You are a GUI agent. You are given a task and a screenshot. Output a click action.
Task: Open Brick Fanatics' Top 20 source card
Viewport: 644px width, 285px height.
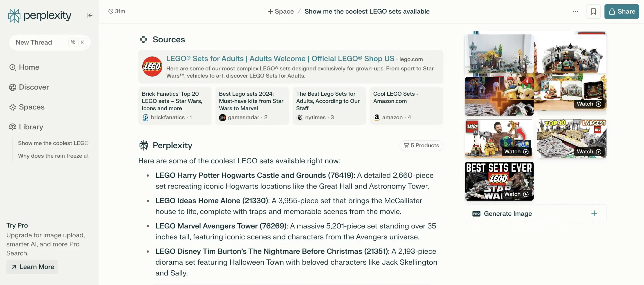175,106
